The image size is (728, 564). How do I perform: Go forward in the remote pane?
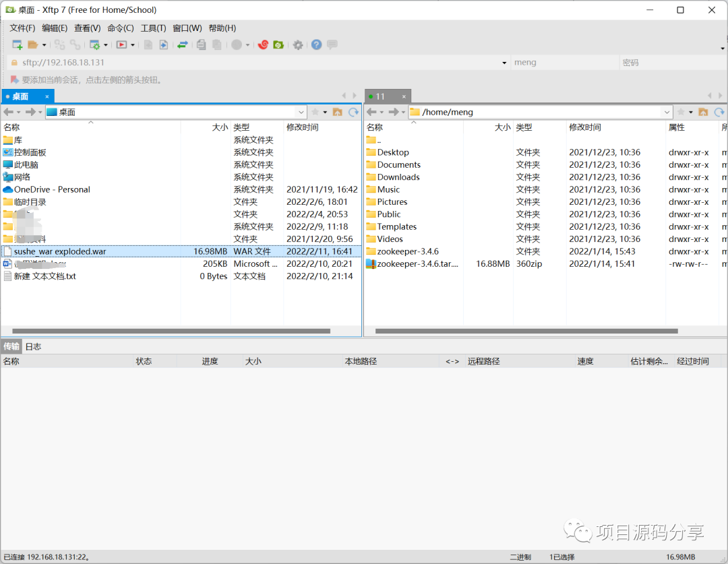(x=393, y=112)
